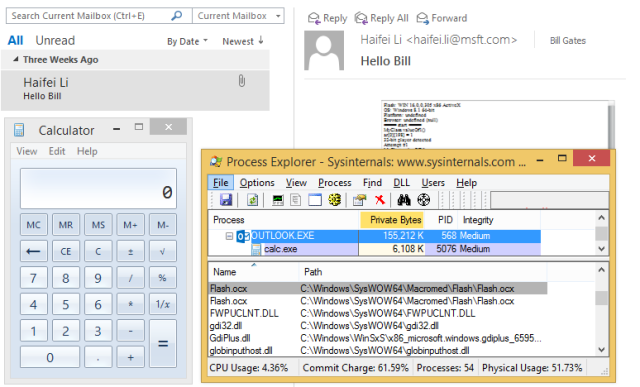
Task: Click the Calculator percent button
Action: [x=162, y=278]
